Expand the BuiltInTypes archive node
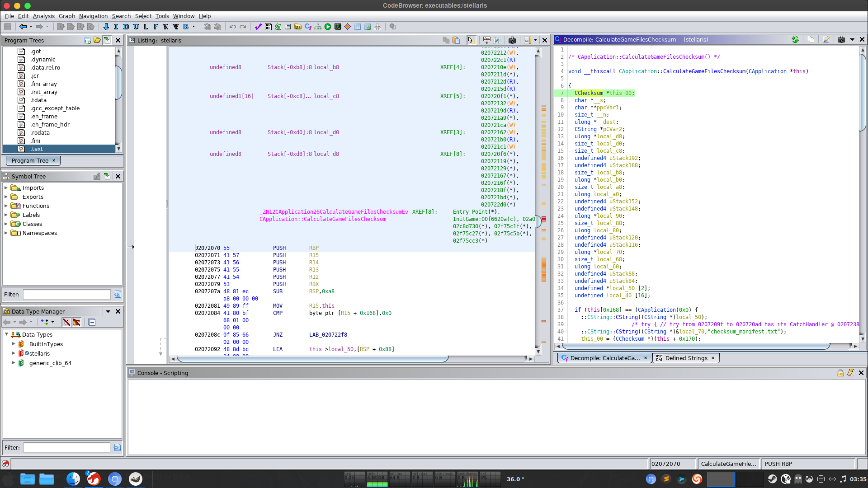 tap(14, 344)
